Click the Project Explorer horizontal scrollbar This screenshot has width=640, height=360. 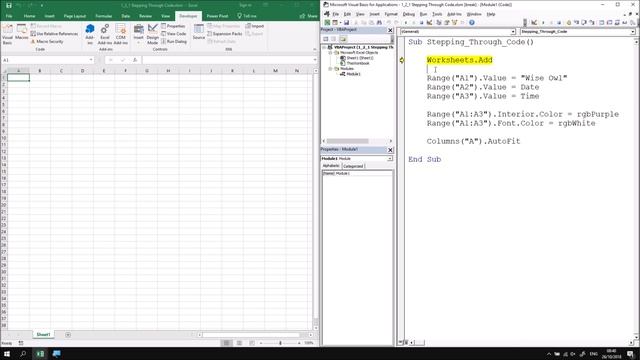357,141
